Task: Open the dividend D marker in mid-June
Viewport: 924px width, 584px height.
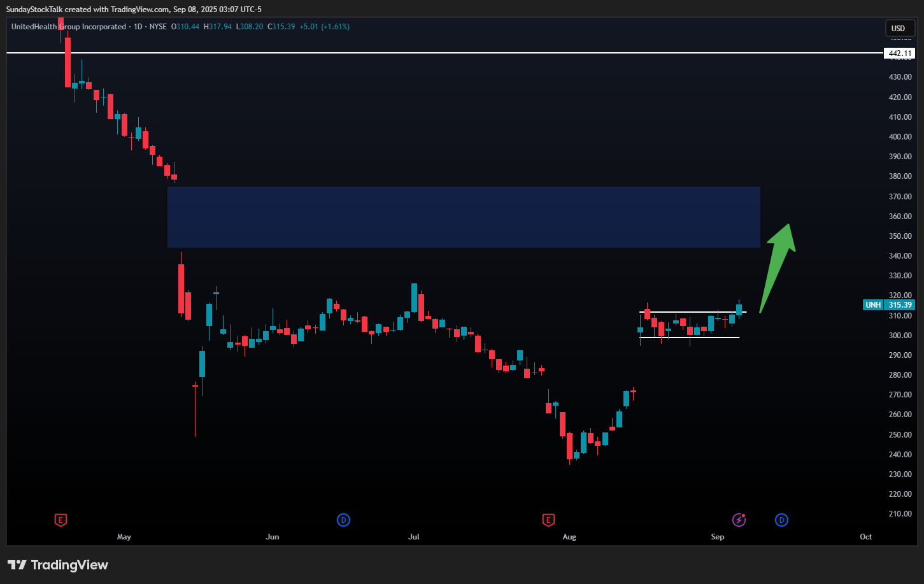Action: (344, 520)
